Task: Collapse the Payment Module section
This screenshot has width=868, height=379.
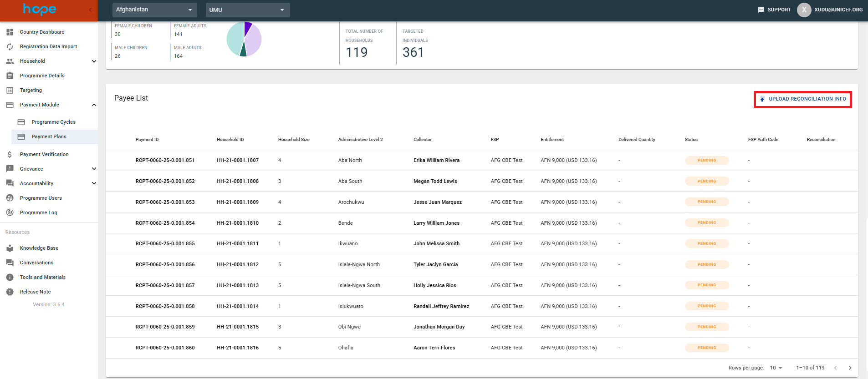Action: 94,105
